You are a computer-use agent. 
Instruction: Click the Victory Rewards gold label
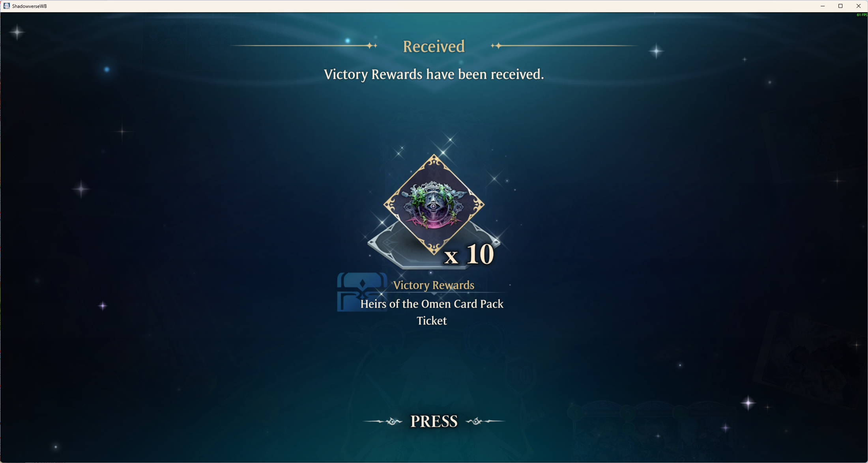tap(434, 285)
